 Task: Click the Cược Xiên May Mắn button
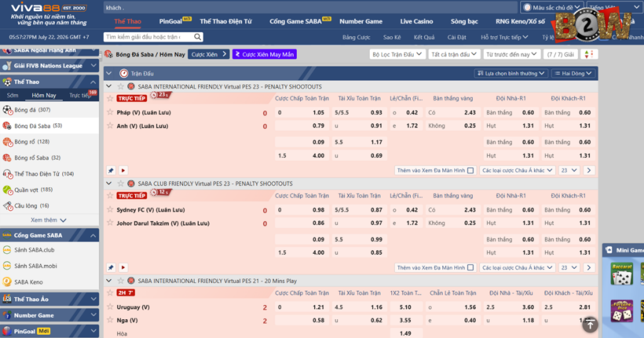click(265, 54)
